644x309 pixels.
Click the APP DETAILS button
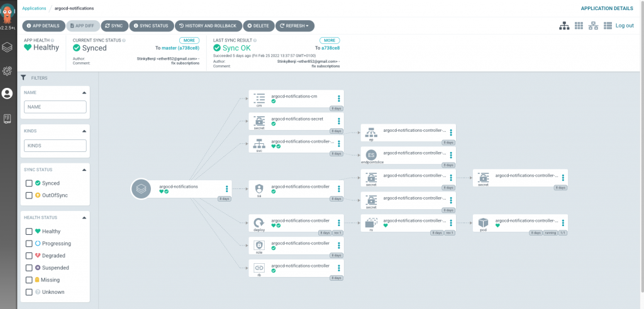tap(43, 26)
